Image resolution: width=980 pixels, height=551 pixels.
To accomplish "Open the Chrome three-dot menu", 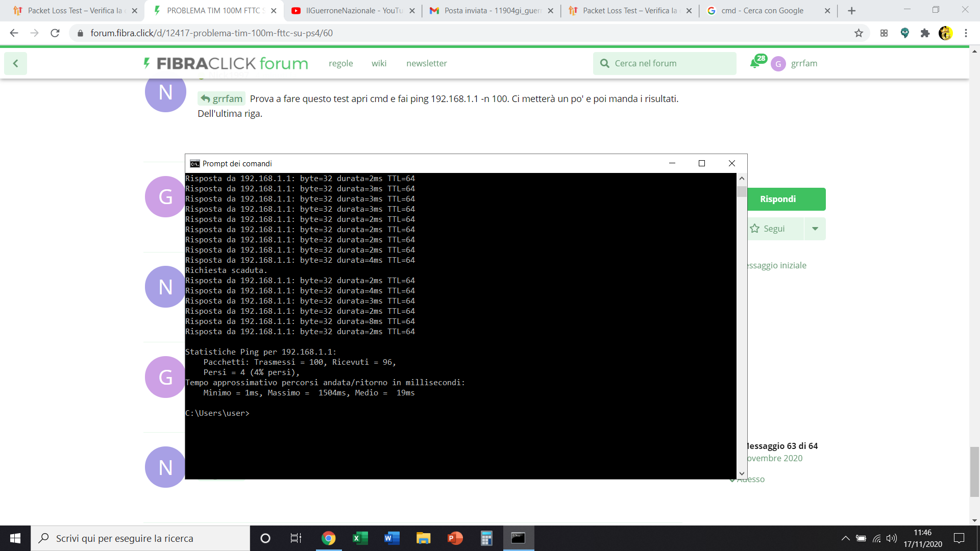I will point(966,33).
